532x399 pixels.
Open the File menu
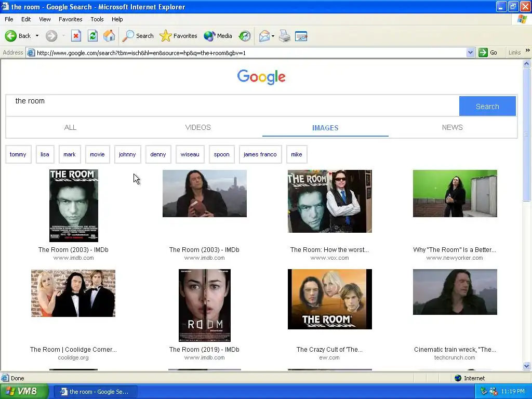click(x=9, y=19)
